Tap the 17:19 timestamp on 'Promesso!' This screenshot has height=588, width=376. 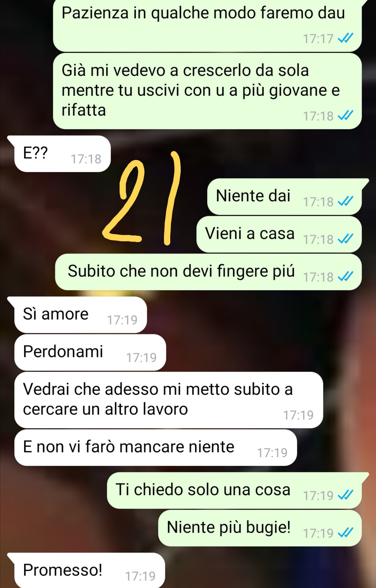(140, 576)
